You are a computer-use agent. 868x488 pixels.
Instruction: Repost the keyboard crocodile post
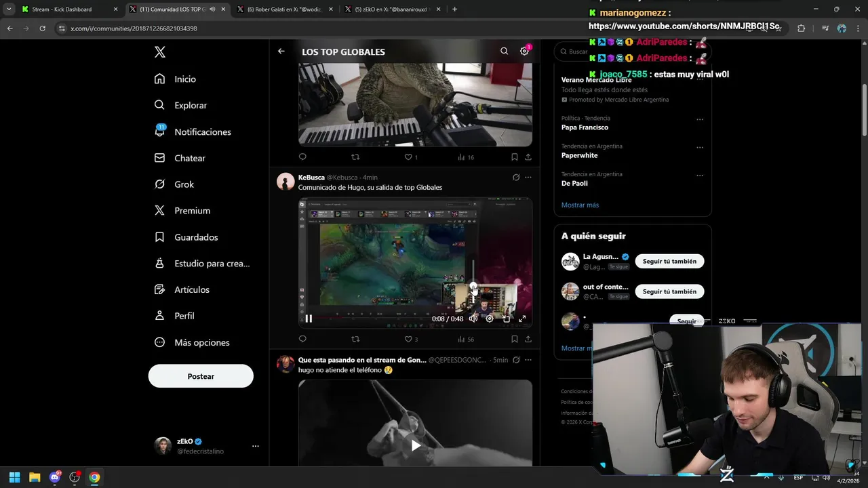(355, 157)
